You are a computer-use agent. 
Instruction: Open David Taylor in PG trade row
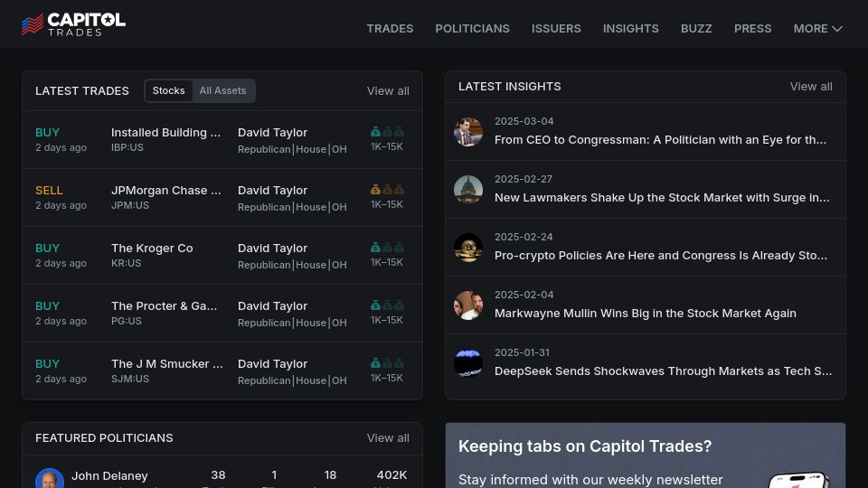pyautogui.click(x=272, y=305)
